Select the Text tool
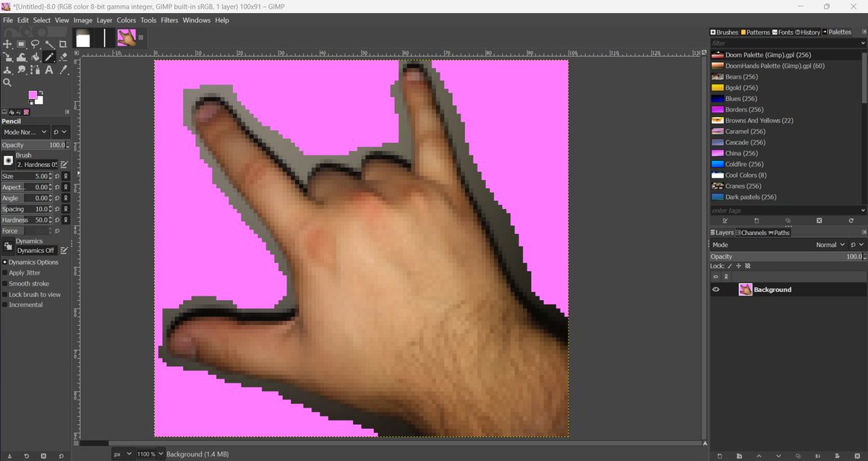The image size is (868, 461). [x=48, y=70]
